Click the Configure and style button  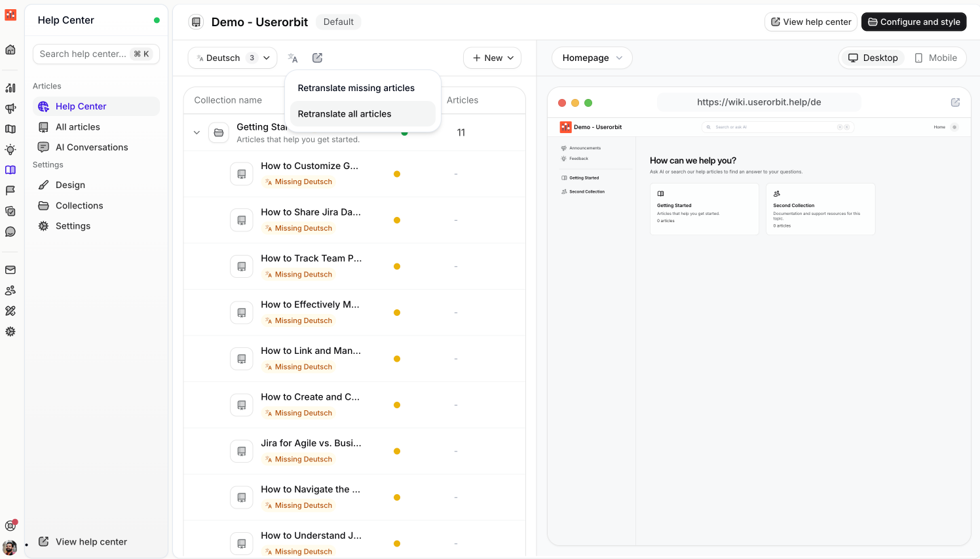click(x=914, y=22)
